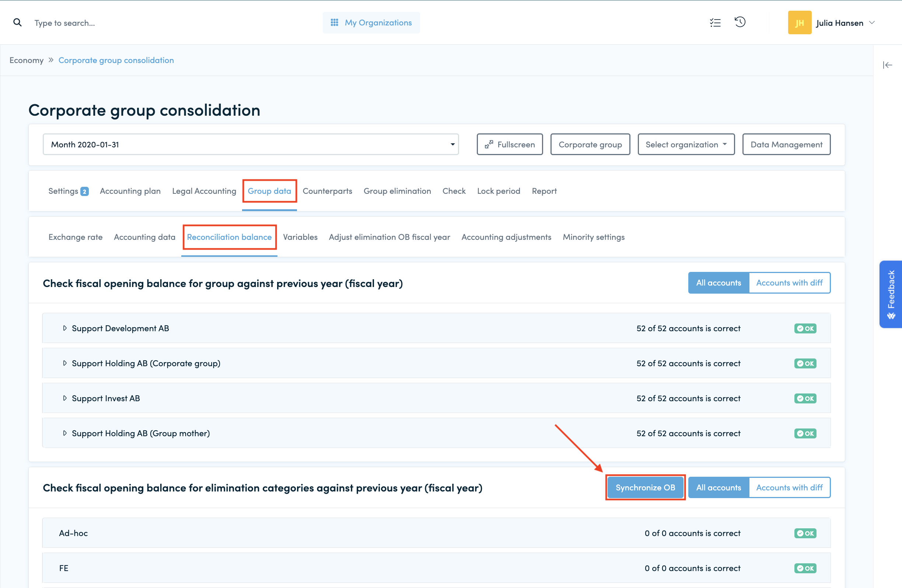Click the Fullscreen button
902x588 pixels.
click(510, 144)
